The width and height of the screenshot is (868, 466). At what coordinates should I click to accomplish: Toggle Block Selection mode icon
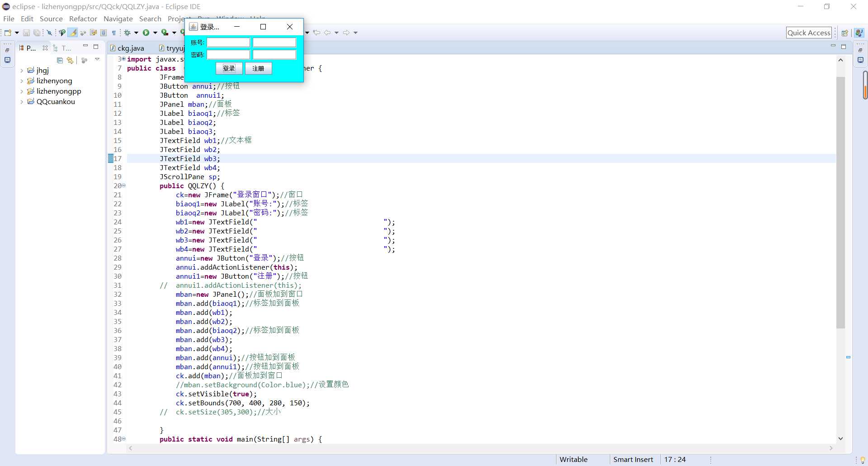(104, 33)
